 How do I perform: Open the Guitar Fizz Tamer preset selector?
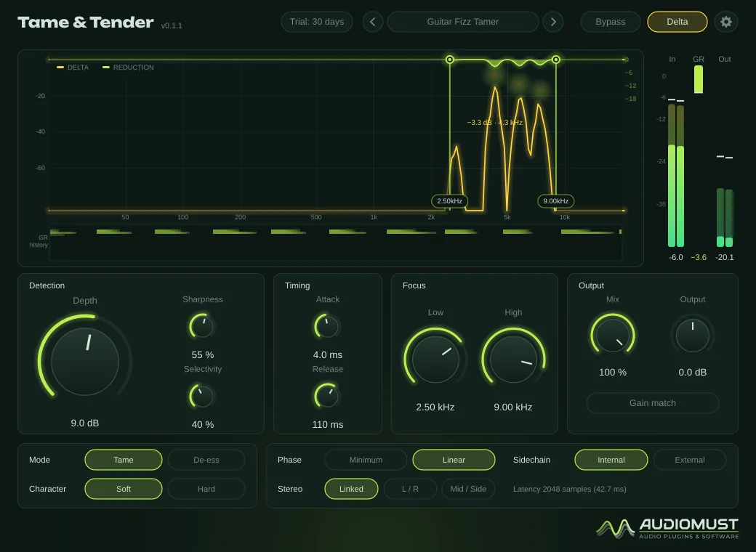point(463,22)
